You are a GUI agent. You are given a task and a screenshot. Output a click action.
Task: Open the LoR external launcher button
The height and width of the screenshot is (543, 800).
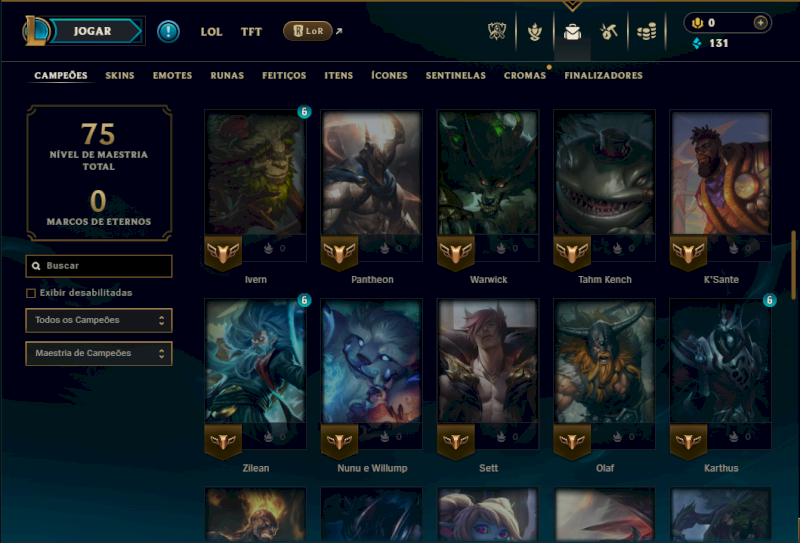(x=308, y=31)
